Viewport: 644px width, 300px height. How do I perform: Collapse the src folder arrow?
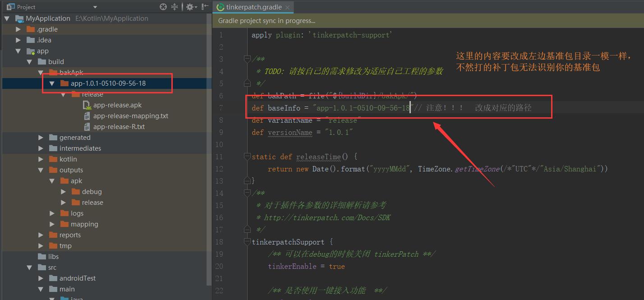point(29,268)
